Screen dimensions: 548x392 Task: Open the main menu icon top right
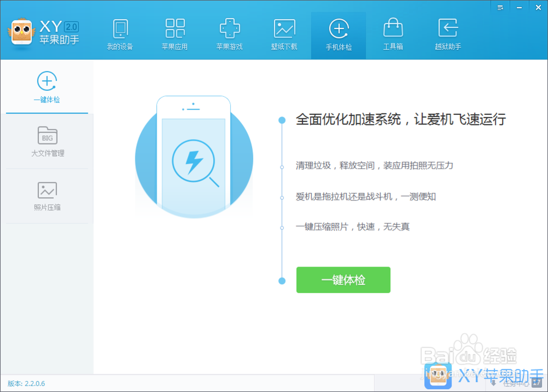coord(500,7)
